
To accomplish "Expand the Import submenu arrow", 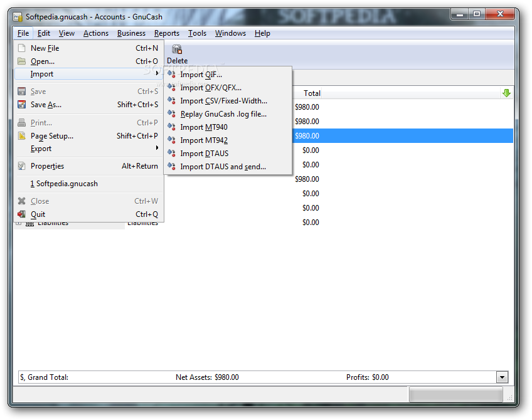I will [x=157, y=73].
